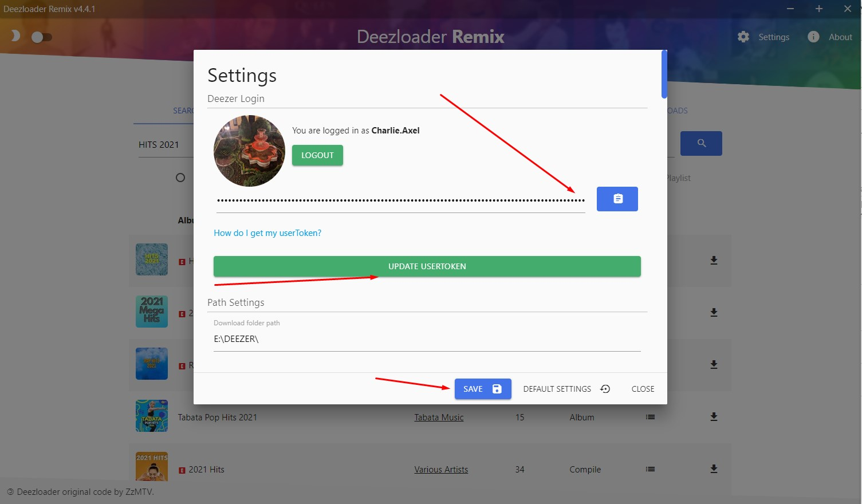Click the 'Compile' type cell

[585, 470]
